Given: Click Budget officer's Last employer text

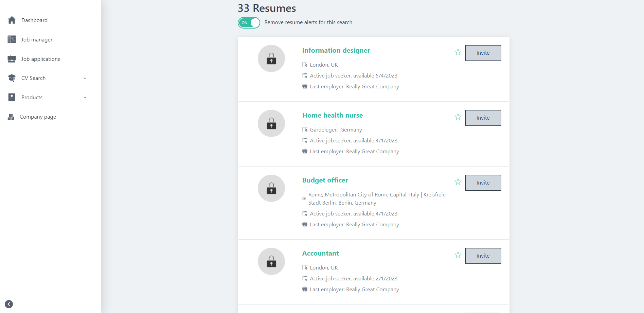Looking at the screenshot, I should (x=354, y=225).
